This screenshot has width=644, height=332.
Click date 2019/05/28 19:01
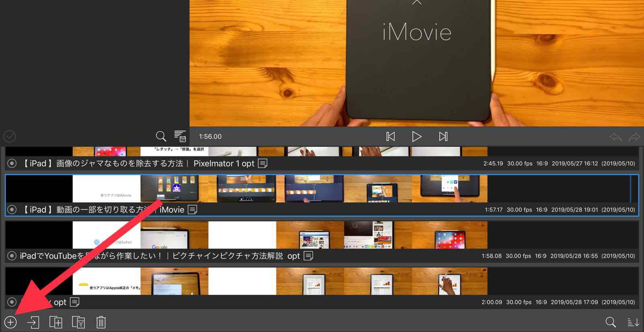click(574, 210)
